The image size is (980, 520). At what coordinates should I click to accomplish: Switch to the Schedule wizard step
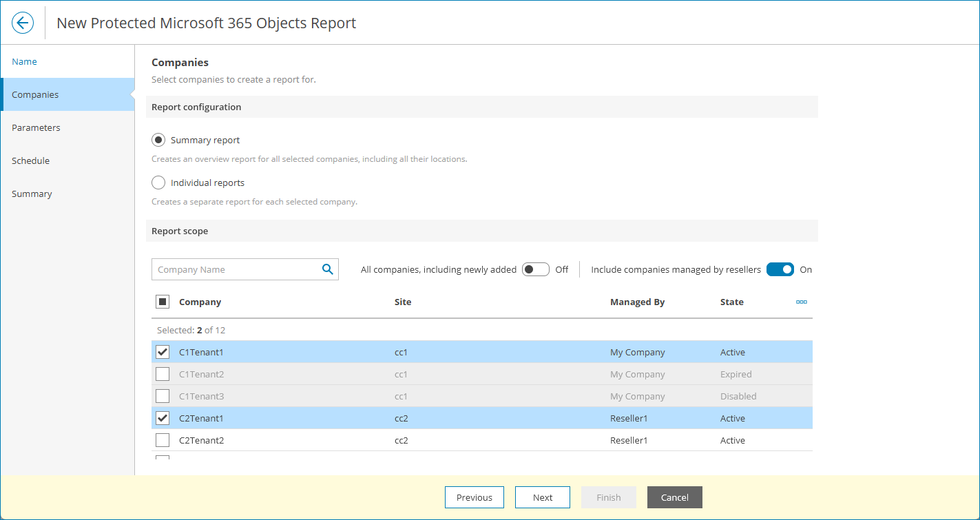click(x=67, y=160)
